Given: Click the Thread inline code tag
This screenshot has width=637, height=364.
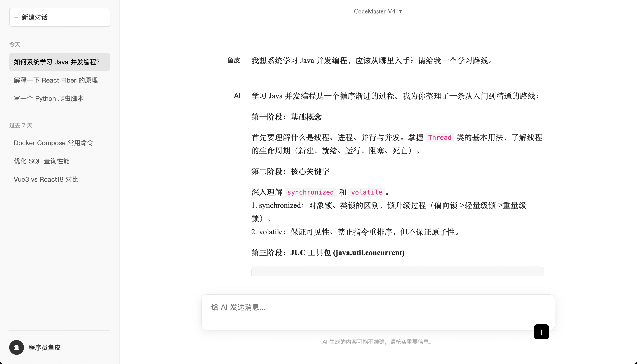Looking at the screenshot, I should tap(439, 137).
